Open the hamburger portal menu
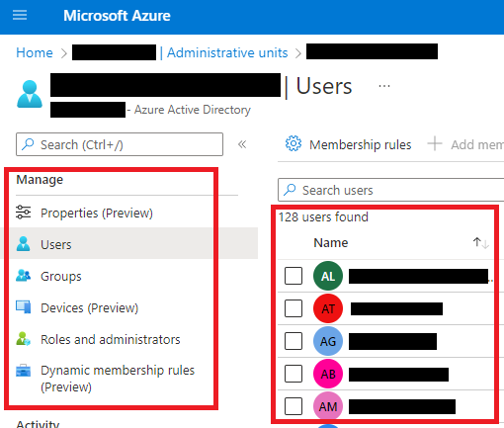The width and height of the screenshot is (504, 428). tap(20, 15)
